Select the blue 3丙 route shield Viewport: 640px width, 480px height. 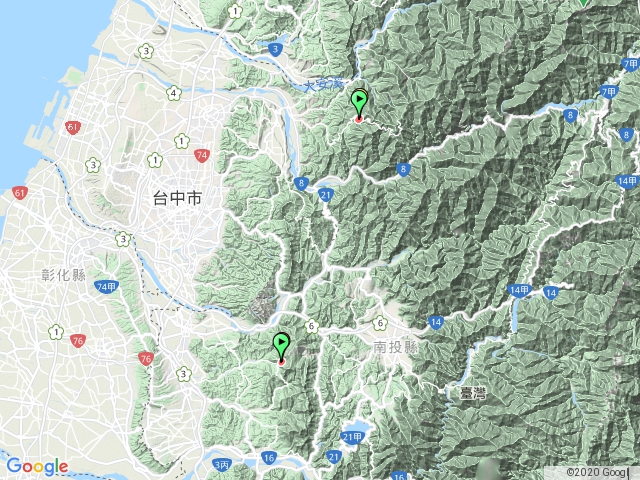(x=222, y=464)
